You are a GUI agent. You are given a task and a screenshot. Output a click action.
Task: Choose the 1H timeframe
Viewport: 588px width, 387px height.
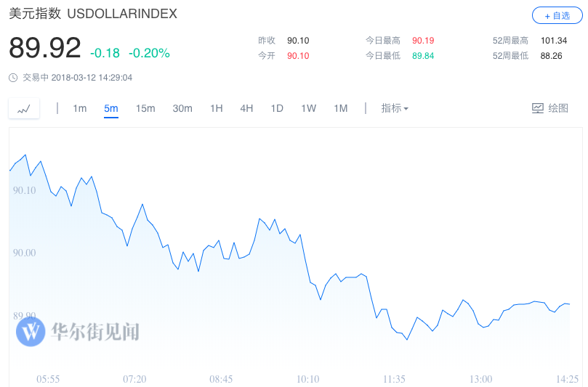[x=217, y=108]
